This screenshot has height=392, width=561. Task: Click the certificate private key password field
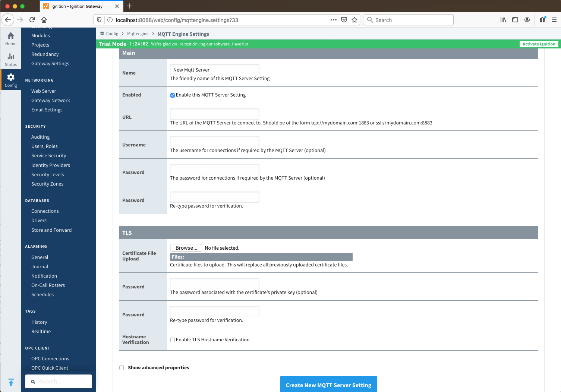(x=215, y=284)
